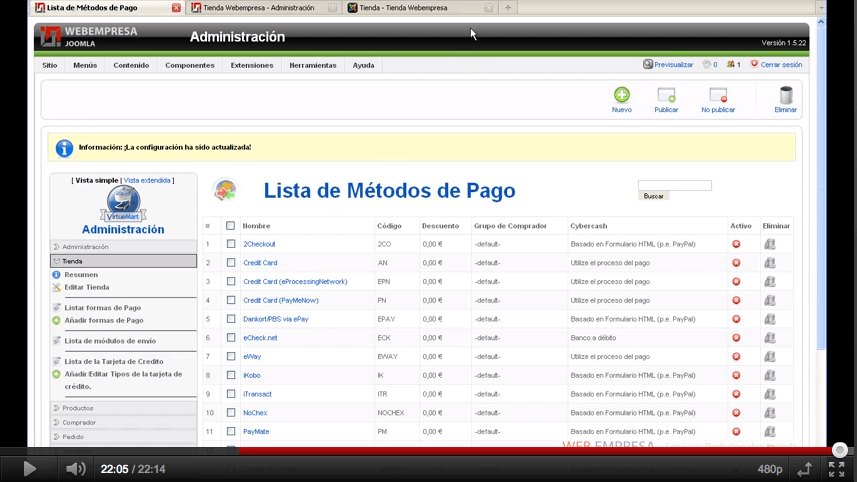Check the Credit Card (eProcessingNetwork) checkbox
The width and height of the screenshot is (857, 482).
pyautogui.click(x=231, y=281)
